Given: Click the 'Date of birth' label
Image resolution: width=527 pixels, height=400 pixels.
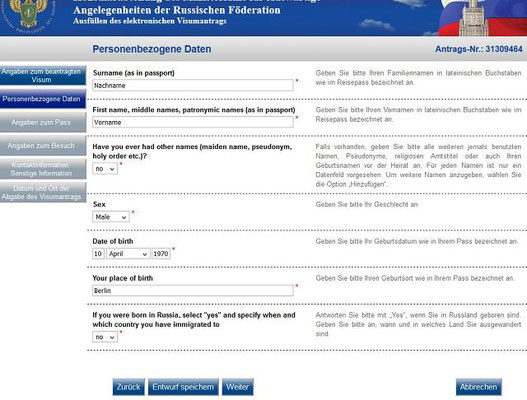Looking at the screenshot, I should 113,241.
